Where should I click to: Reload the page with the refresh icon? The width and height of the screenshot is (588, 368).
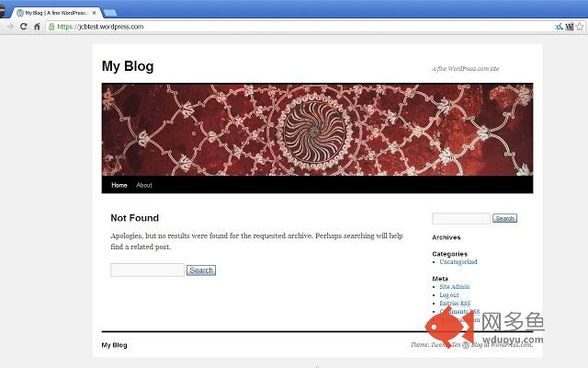click(23, 27)
